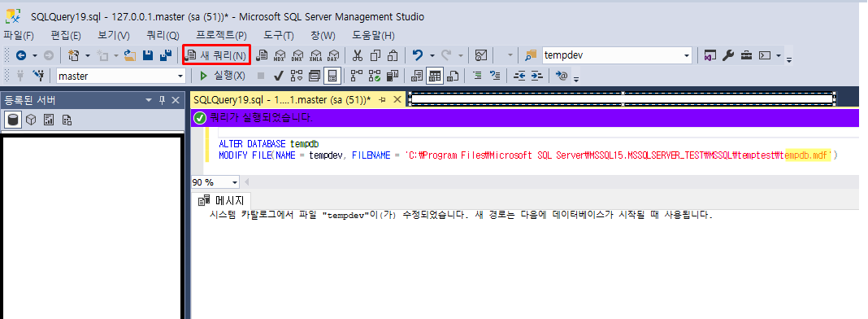Click the 새 쿼리(N) button

pyautogui.click(x=216, y=55)
